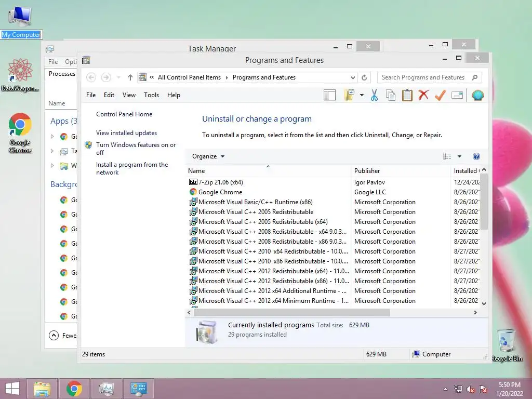The image size is (532, 399).
Task: Select the Recycle Bin desktop icon
Action: 507,345
